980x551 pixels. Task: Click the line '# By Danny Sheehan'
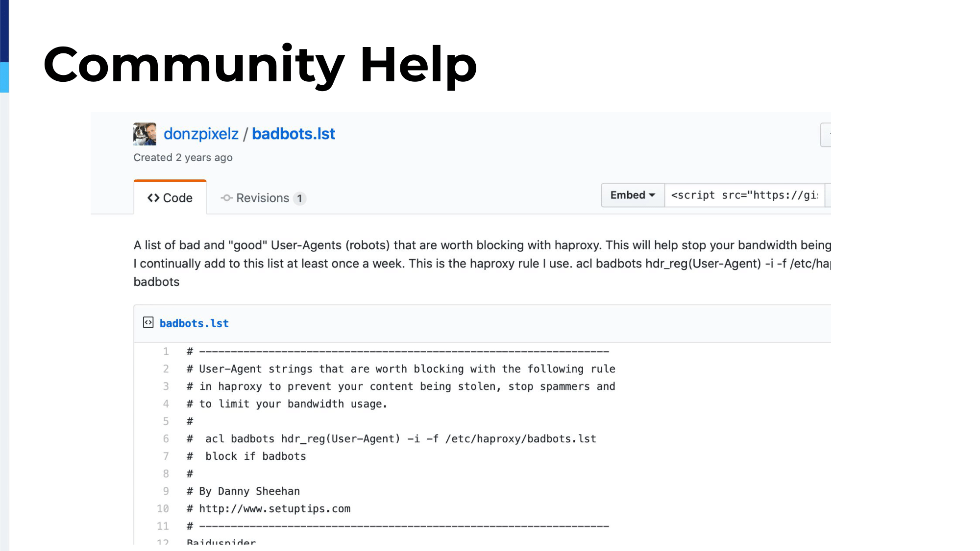point(243,491)
